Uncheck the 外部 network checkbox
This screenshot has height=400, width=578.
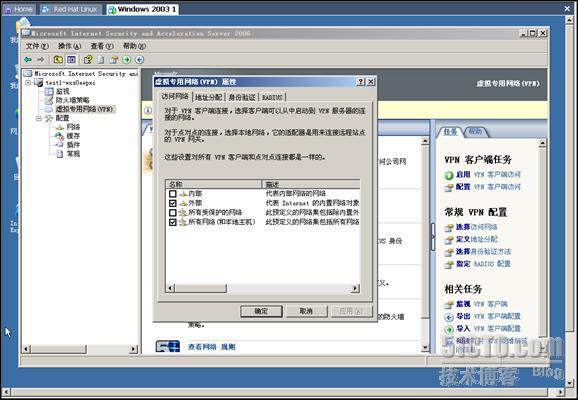(173, 203)
